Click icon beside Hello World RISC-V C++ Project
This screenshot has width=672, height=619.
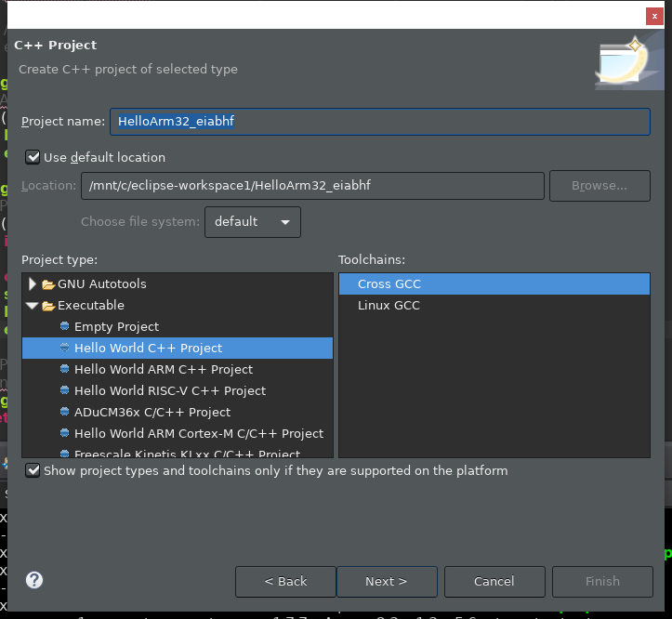pos(64,391)
